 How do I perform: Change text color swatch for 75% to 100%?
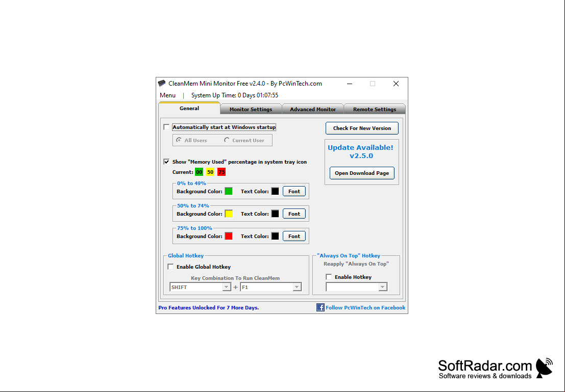pyautogui.click(x=275, y=236)
